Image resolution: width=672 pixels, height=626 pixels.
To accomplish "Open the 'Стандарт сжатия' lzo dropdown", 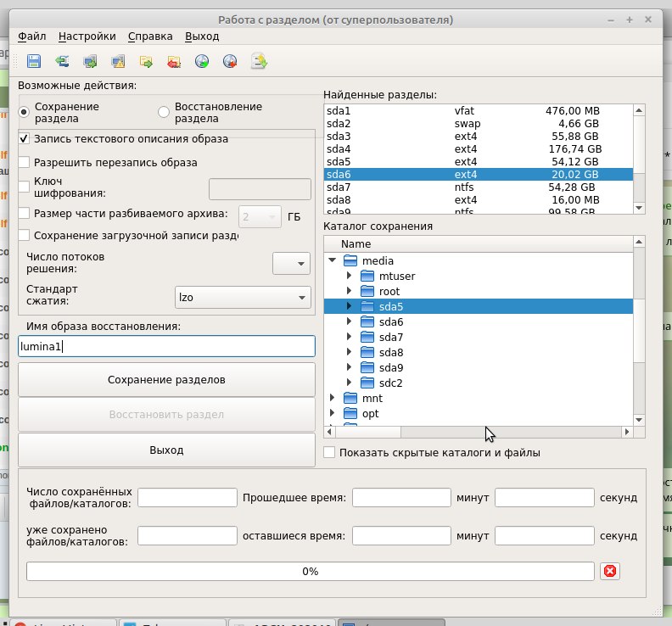I will (241, 298).
